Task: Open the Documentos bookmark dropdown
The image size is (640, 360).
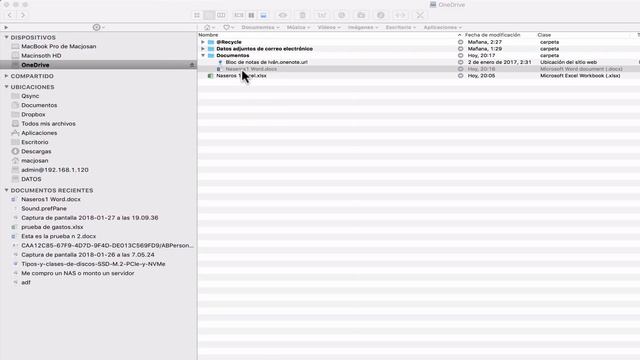Action: pos(260,27)
